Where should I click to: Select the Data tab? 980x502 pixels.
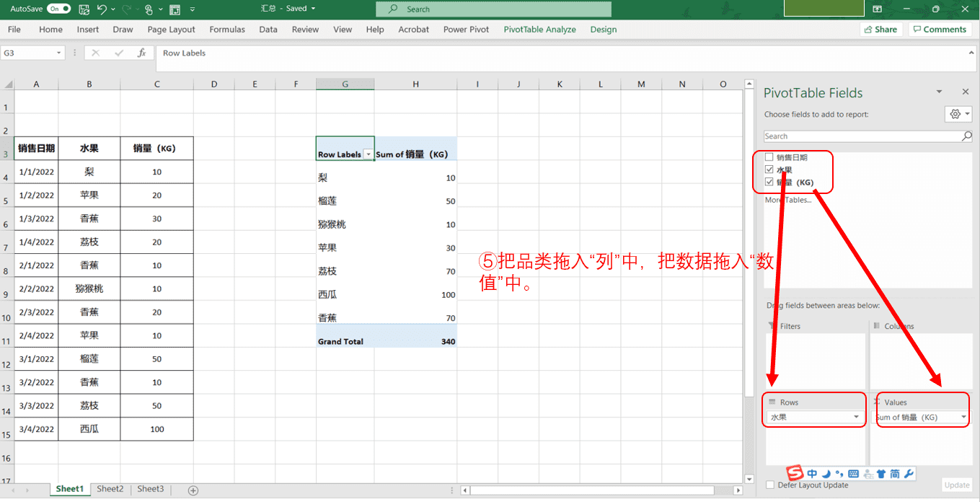coord(268,30)
